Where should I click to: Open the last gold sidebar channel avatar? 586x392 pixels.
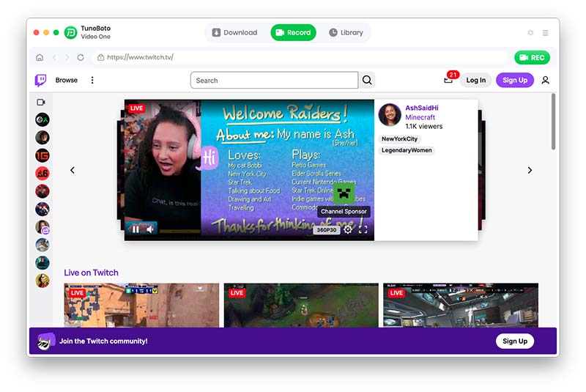(42, 281)
